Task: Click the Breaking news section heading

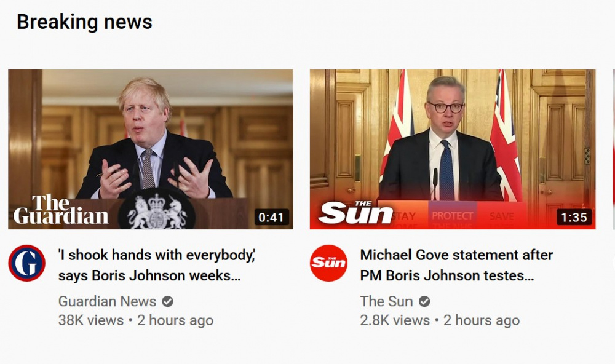Action: pos(84,22)
